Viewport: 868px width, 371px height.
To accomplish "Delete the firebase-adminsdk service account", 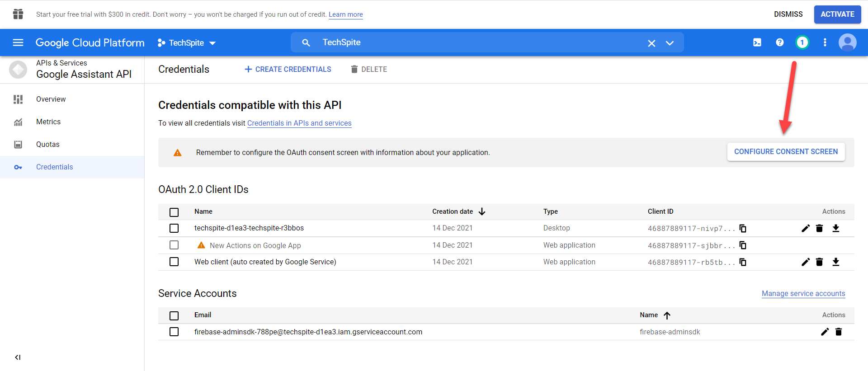I will tap(838, 332).
